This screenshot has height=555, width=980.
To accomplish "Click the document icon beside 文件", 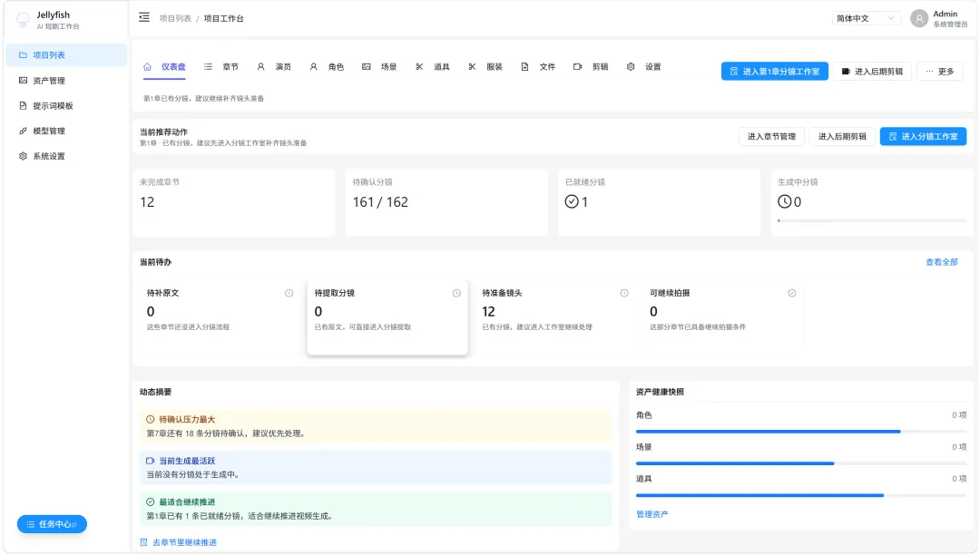I will [x=525, y=67].
